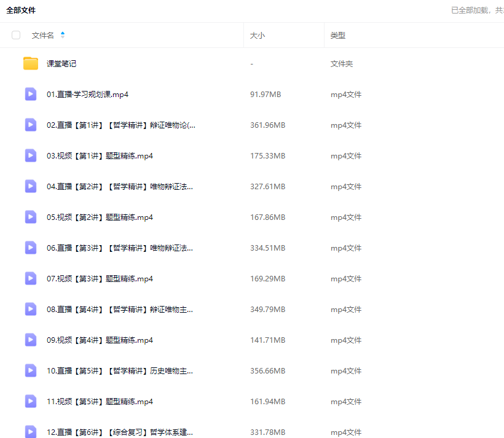Sort files by 大小 column header
Viewport: 504px width, 438px height.
click(x=258, y=36)
